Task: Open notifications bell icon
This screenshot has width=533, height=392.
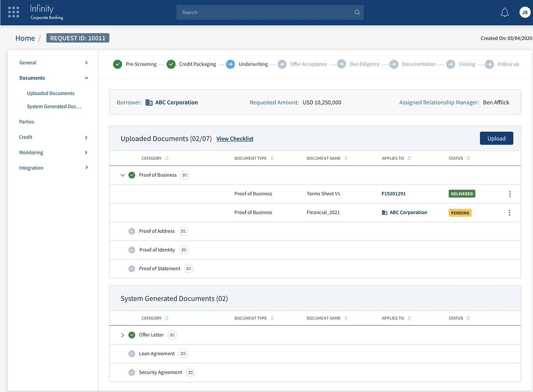Action: point(505,12)
